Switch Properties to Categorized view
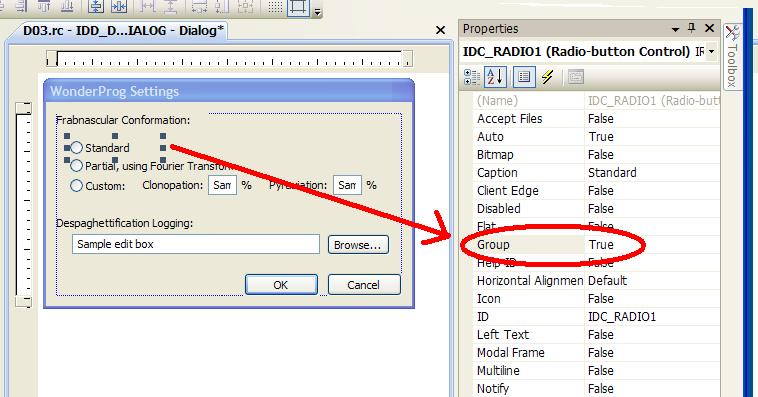This screenshot has width=758, height=397. (472, 77)
